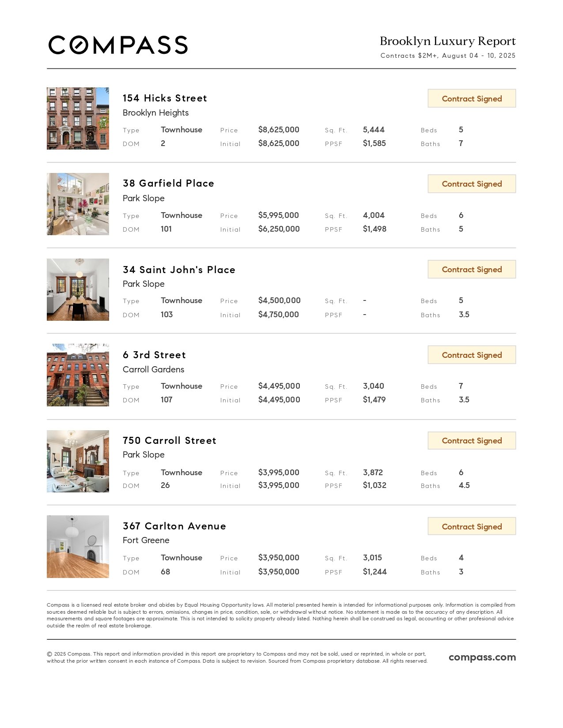Screen dimensions: 563x728
Task: Click Contract Signed badge for 38 Garfield Place
Action: (472, 184)
